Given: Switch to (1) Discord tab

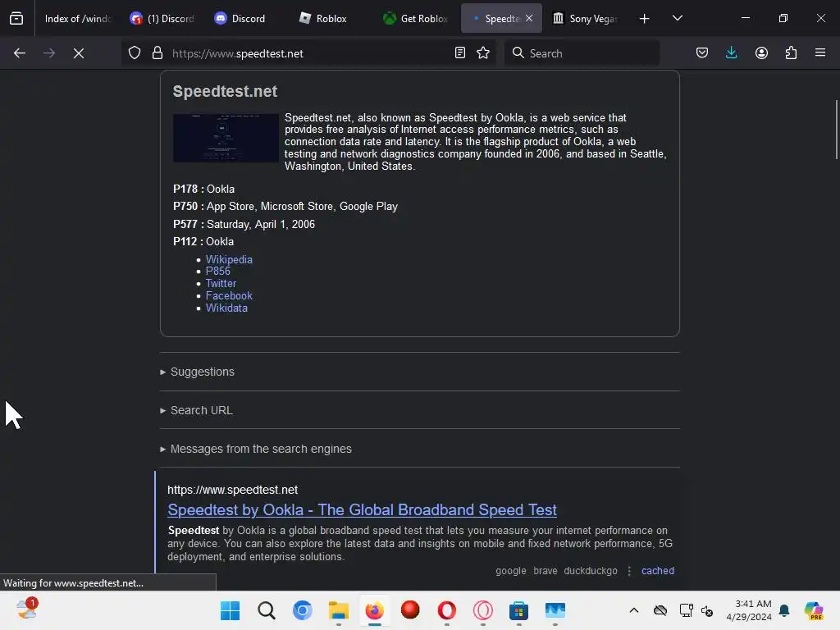Looking at the screenshot, I should 162,18.
